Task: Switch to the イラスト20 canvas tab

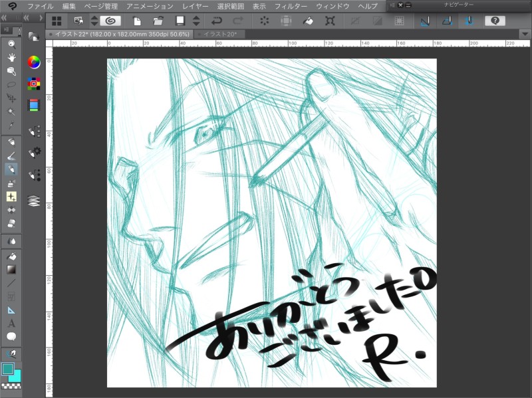Action: pos(220,34)
